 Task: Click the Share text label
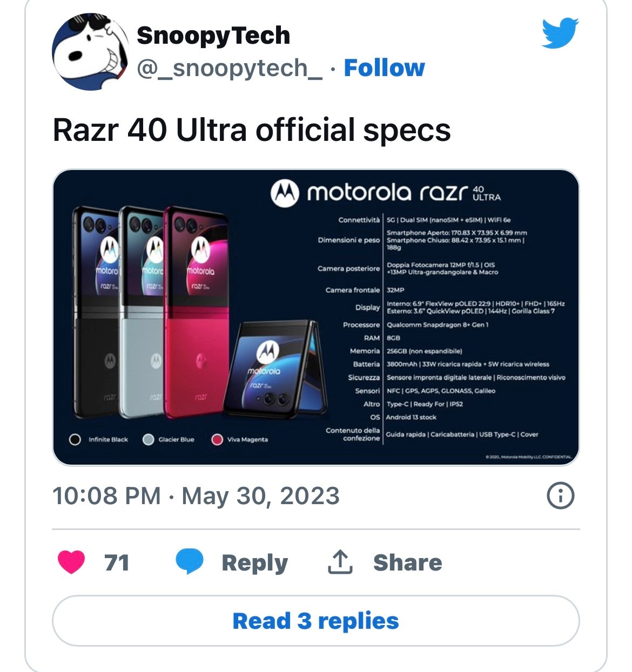(407, 562)
